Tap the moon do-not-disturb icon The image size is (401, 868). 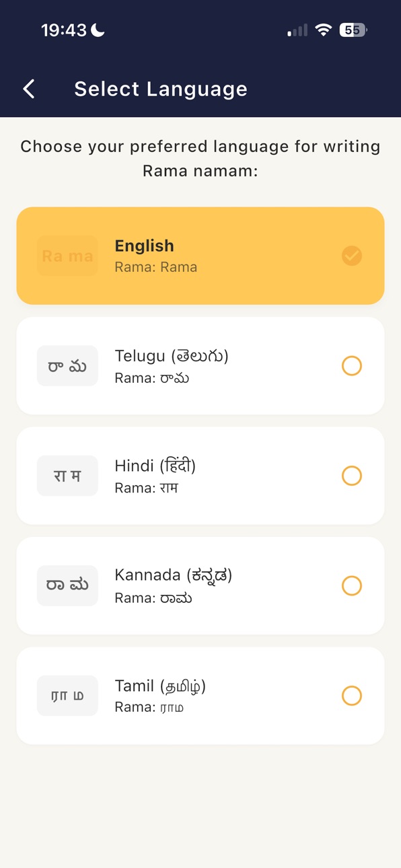tap(98, 30)
